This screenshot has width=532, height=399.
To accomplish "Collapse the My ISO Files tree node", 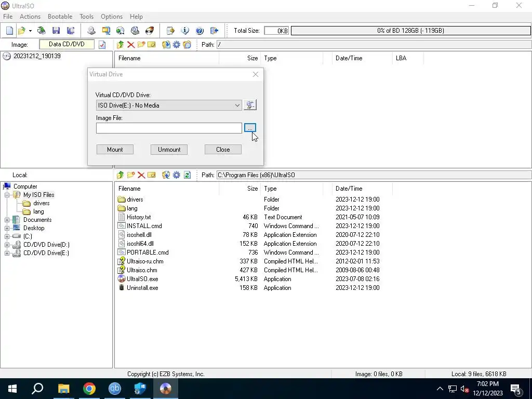I will (7, 195).
